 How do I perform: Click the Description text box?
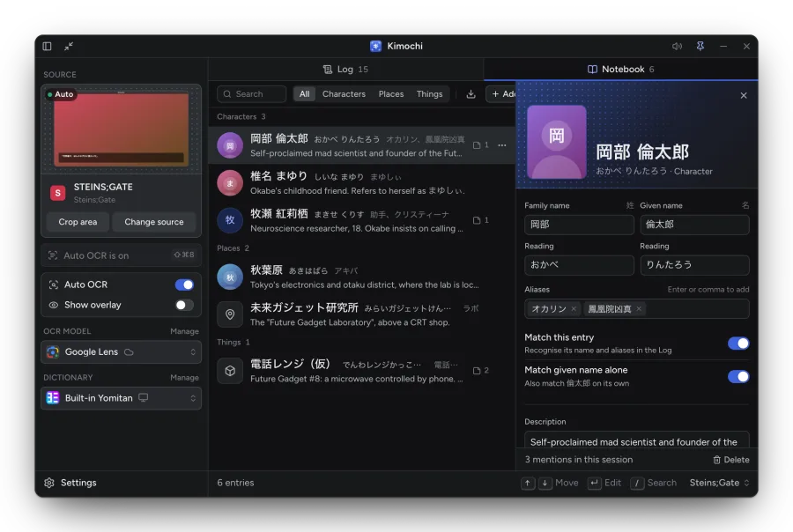point(637,440)
